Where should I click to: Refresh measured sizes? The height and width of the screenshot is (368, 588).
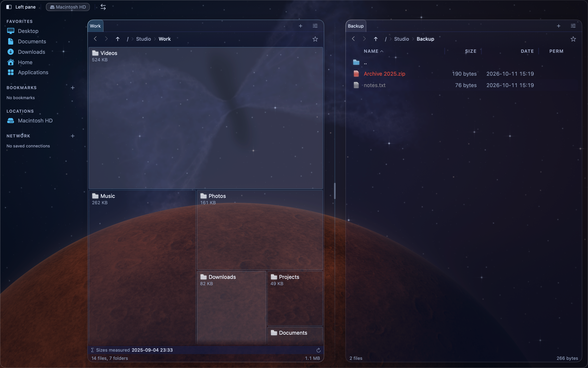pos(318,350)
